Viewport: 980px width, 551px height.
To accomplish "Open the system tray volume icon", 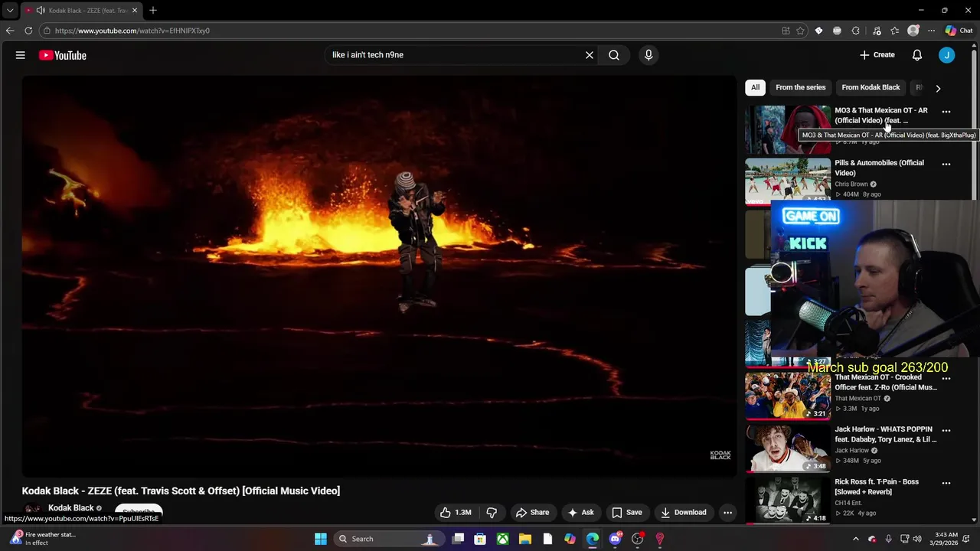I will pyautogui.click(x=917, y=539).
